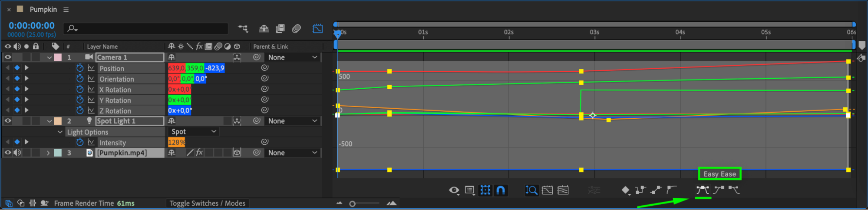
Task: Click the layer search input field
Action: pos(146,29)
